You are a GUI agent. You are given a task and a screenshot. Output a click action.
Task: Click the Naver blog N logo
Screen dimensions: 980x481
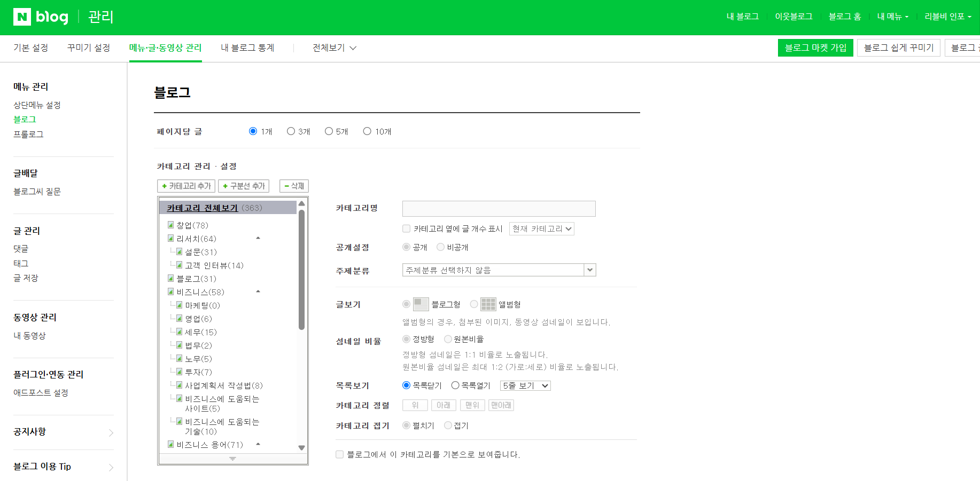pyautogui.click(x=21, y=17)
